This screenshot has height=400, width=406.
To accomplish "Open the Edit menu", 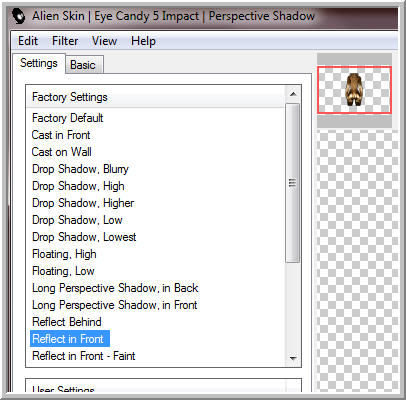I will tap(28, 41).
